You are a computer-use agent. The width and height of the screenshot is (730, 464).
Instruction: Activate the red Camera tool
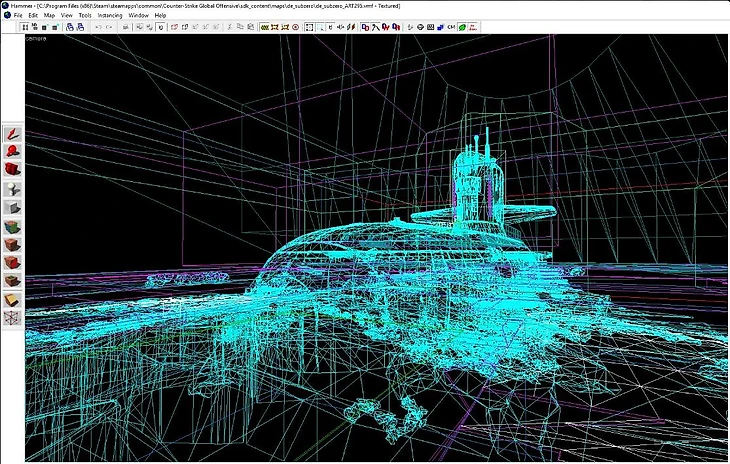12,169
